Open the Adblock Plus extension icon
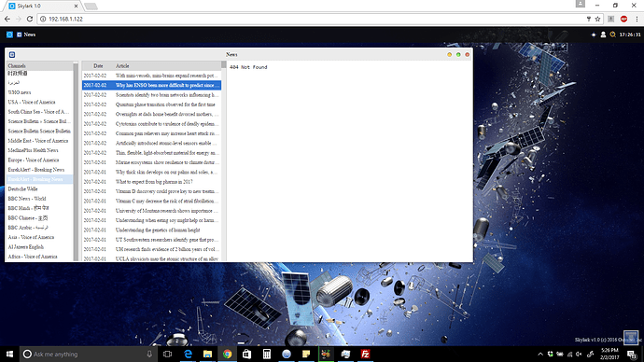 tap(623, 19)
